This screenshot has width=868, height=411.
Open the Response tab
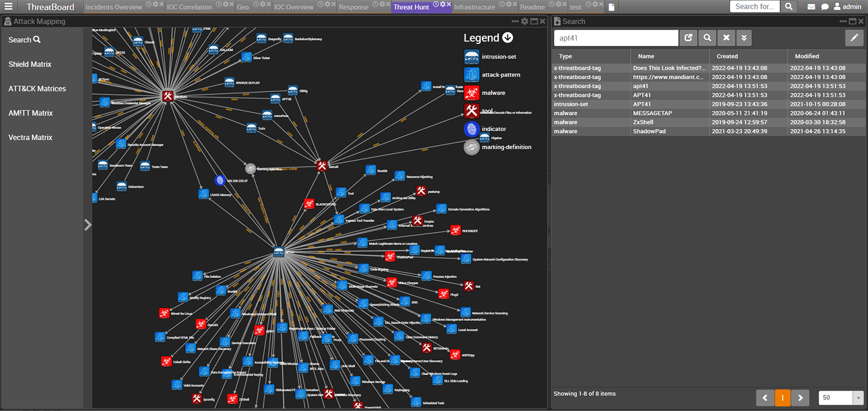353,8
